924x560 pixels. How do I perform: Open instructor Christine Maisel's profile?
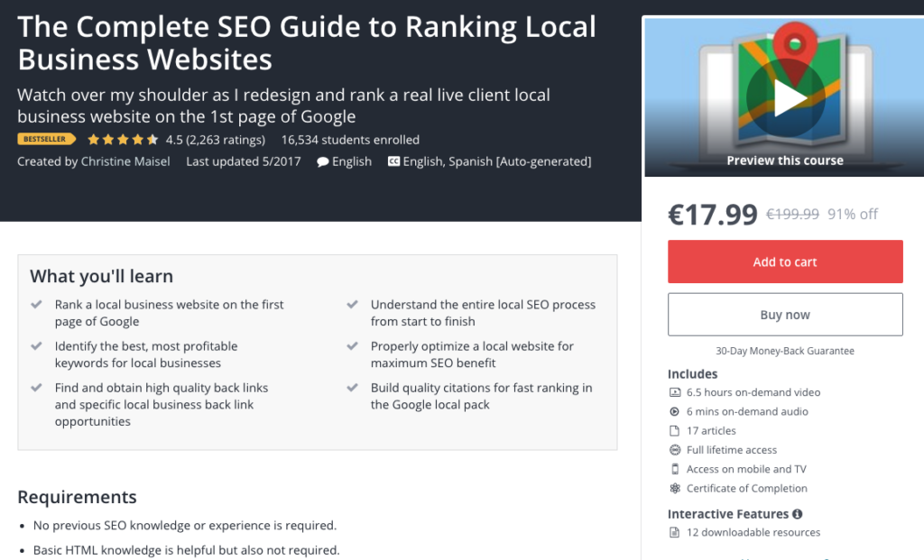pos(125,161)
